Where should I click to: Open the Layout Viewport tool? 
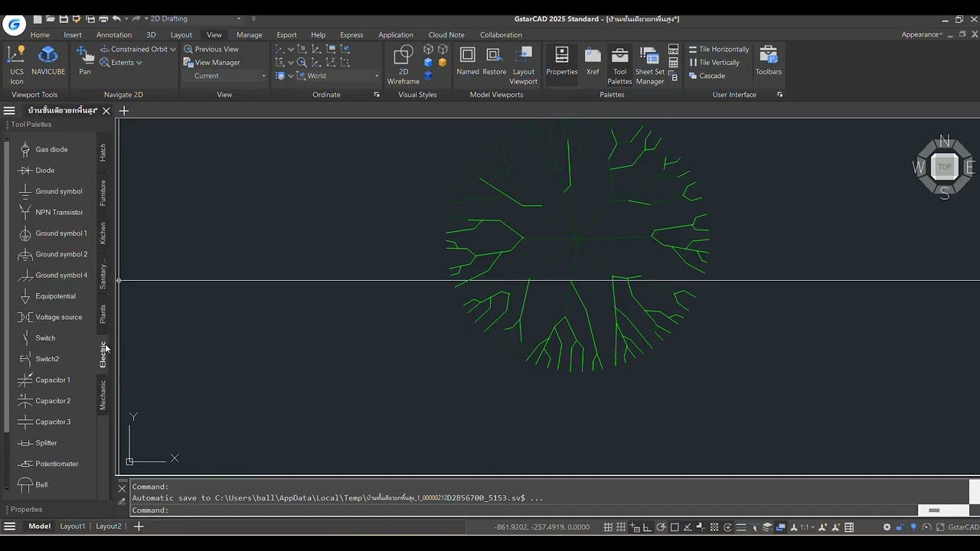tap(524, 65)
